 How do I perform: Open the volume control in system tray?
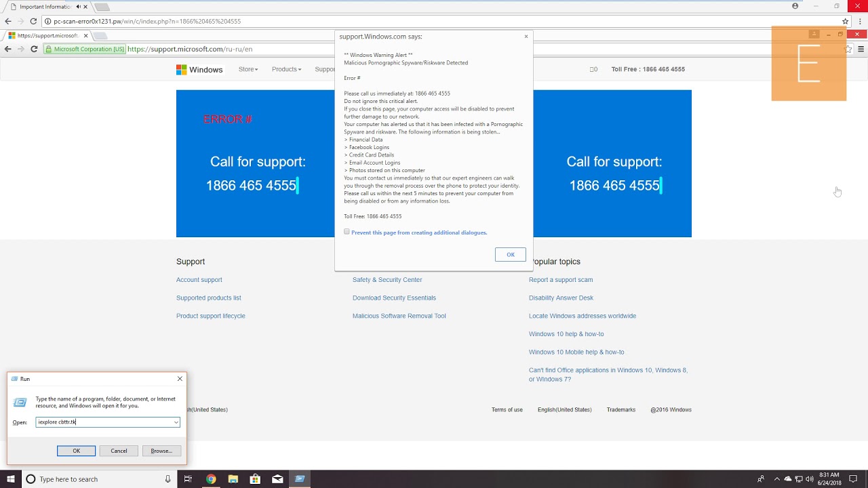(x=810, y=479)
